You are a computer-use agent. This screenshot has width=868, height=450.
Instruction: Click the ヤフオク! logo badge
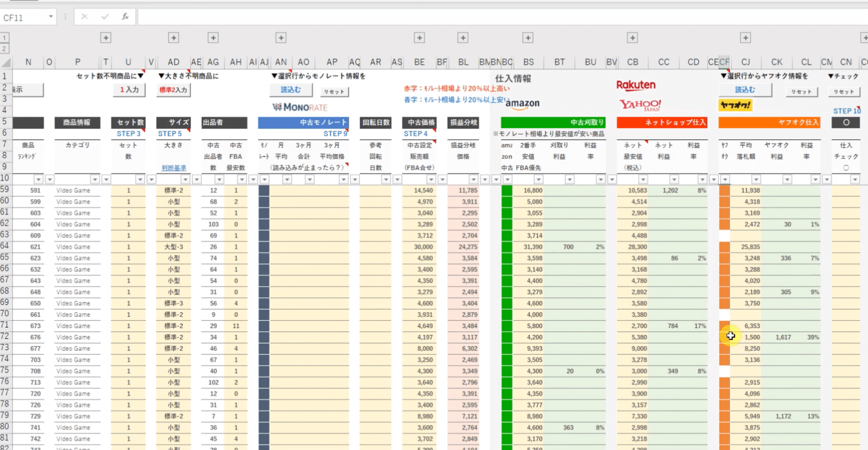coord(735,105)
